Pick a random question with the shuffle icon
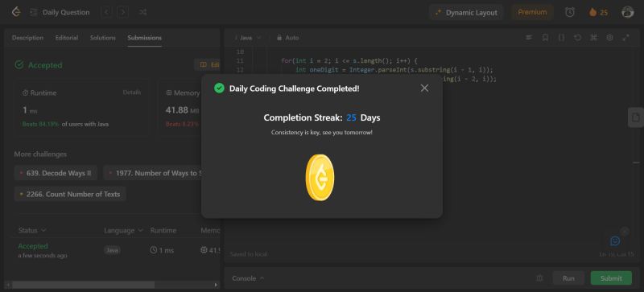Image resolution: width=644 pixels, height=292 pixels. point(142,12)
